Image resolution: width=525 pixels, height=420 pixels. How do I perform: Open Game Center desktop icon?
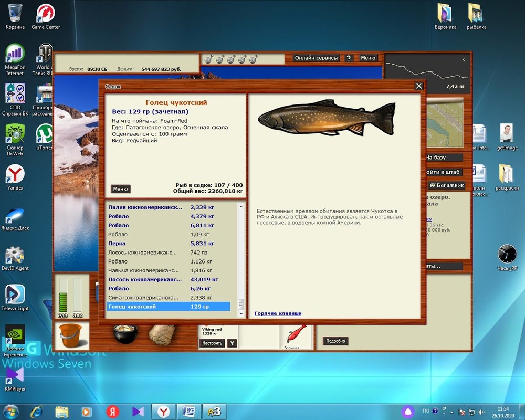[x=46, y=15]
